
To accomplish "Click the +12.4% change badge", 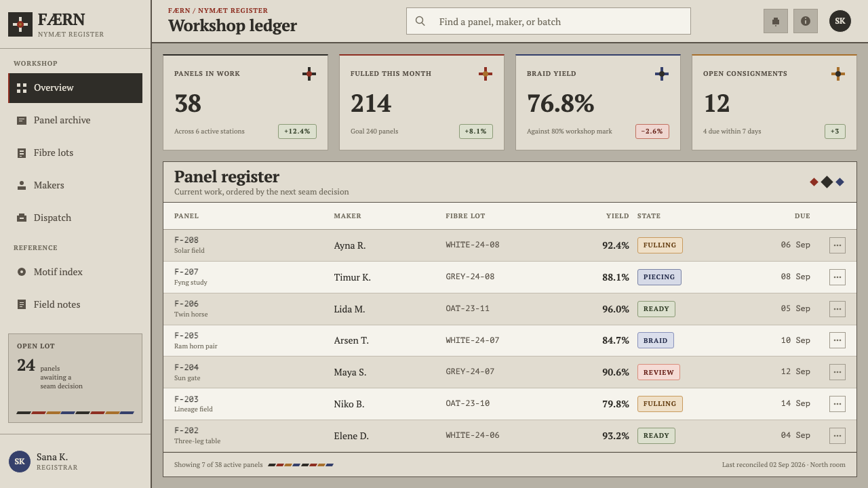I will pyautogui.click(x=297, y=131).
